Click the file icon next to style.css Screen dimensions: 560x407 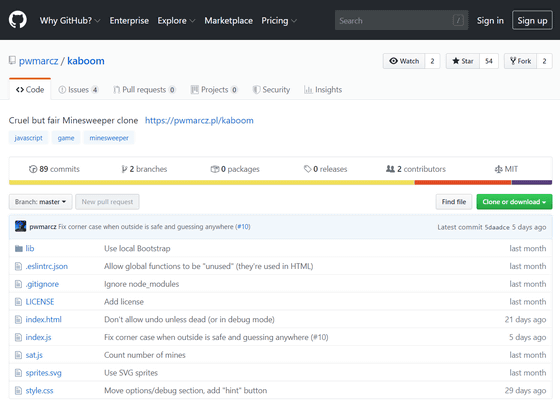pyautogui.click(x=18, y=391)
